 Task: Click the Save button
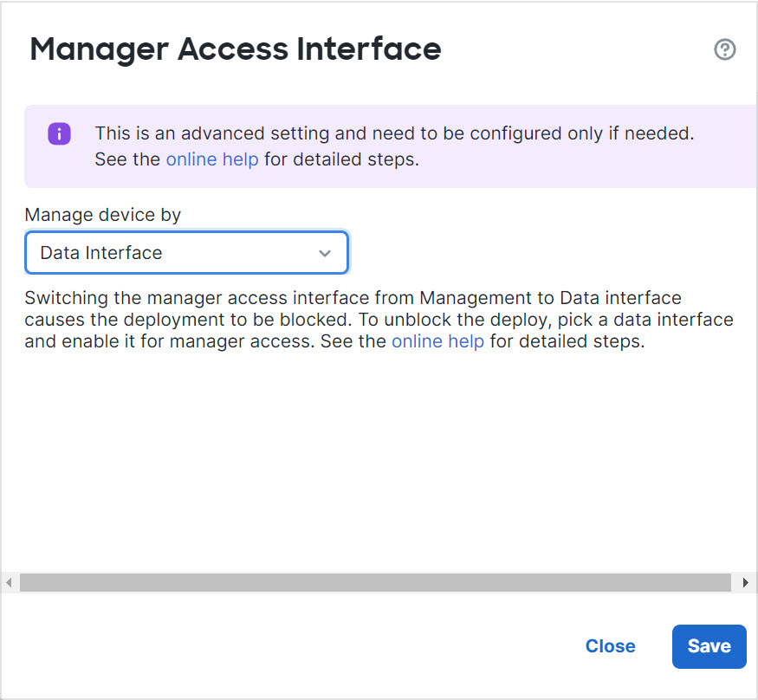pos(709,646)
